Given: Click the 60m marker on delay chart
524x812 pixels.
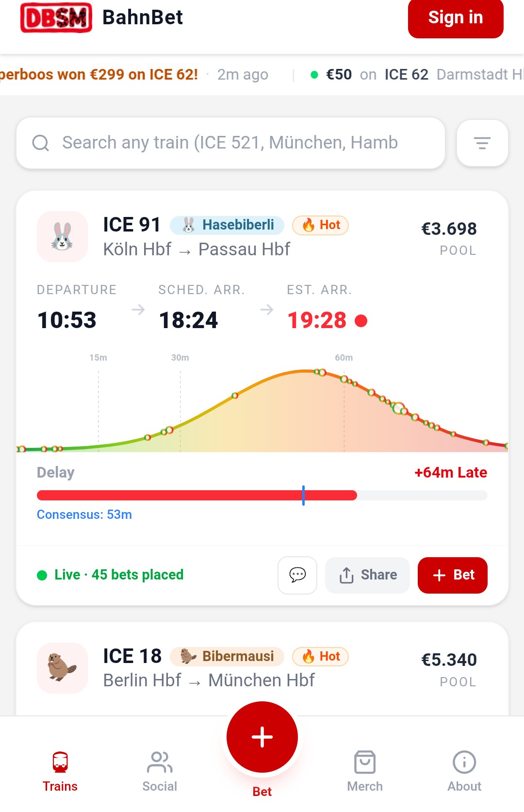Looking at the screenshot, I should tap(344, 358).
